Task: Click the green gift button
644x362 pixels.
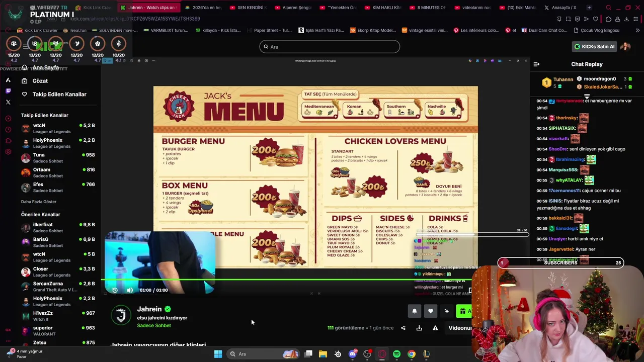Action: tap(464, 311)
